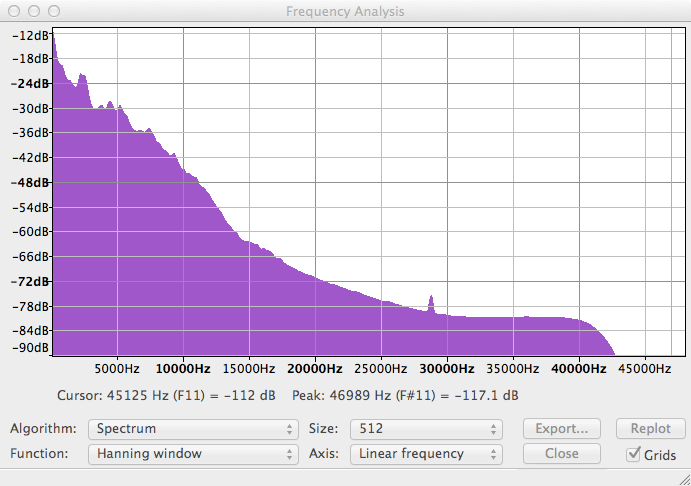The image size is (691, 486).
Task: Open the Size dropdown showing 512
Action: click(426, 429)
